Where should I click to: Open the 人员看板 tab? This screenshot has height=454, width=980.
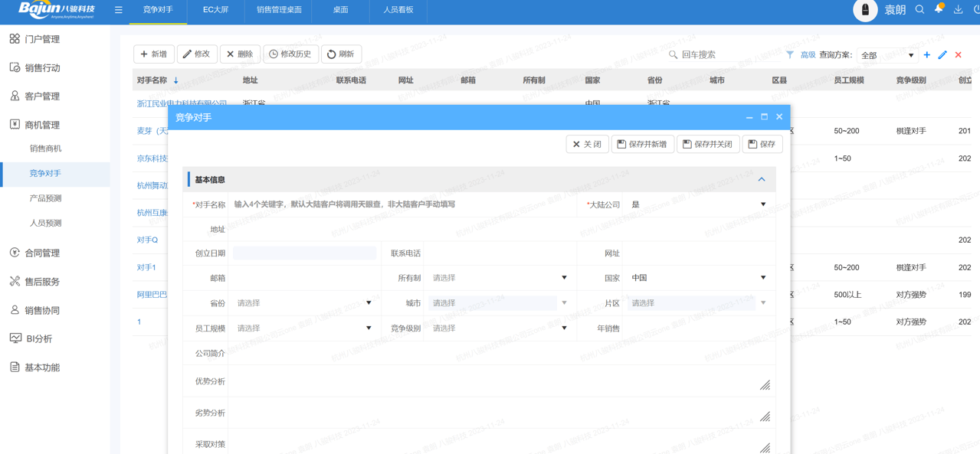coord(398,11)
